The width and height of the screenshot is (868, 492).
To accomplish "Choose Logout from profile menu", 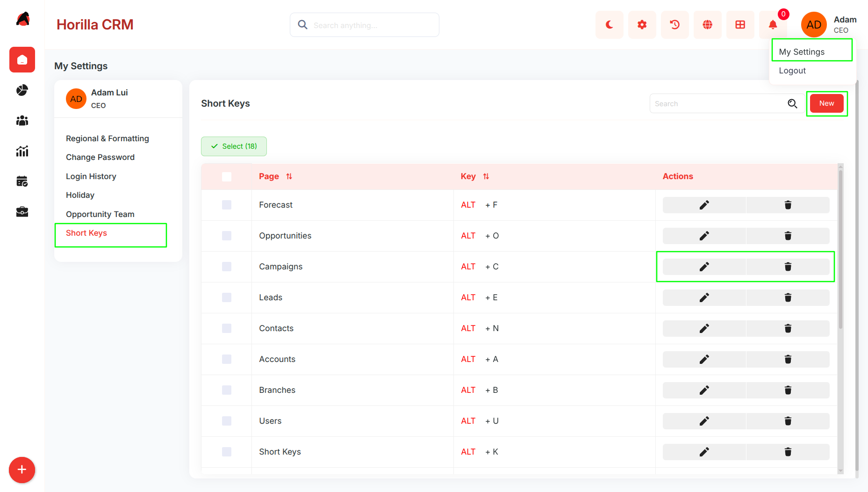I will click(x=792, y=71).
